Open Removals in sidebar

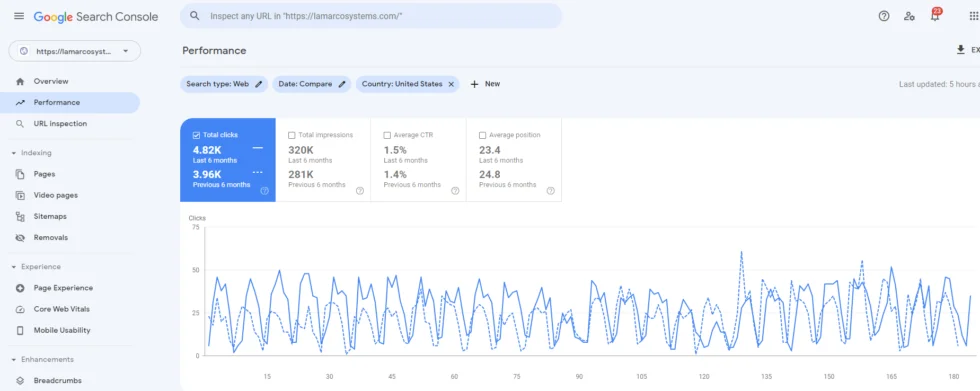(x=70, y=238)
